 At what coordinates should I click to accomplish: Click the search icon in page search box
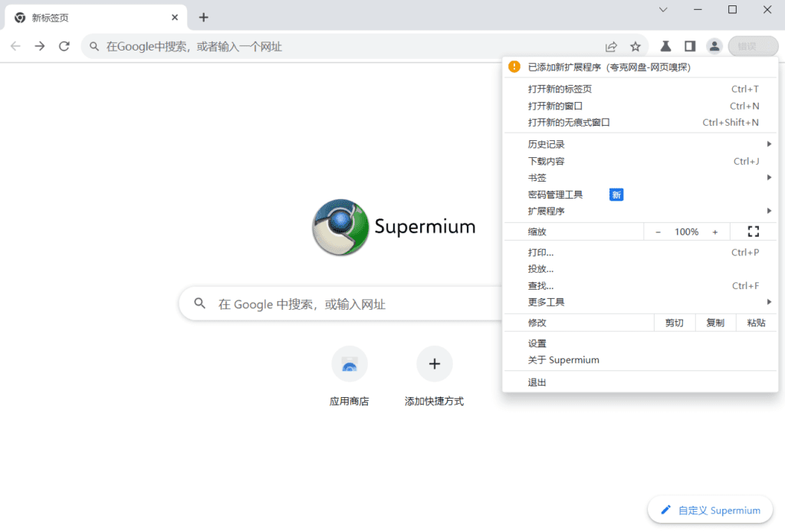(x=200, y=304)
